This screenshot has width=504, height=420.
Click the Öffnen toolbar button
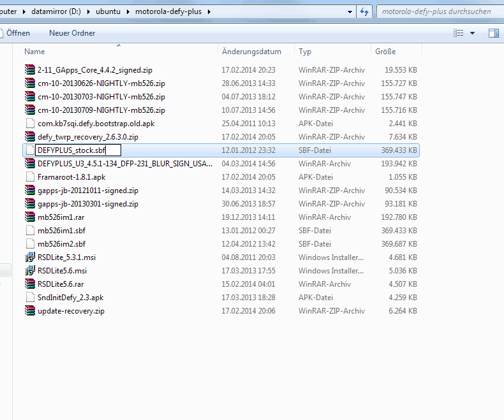[18, 33]
